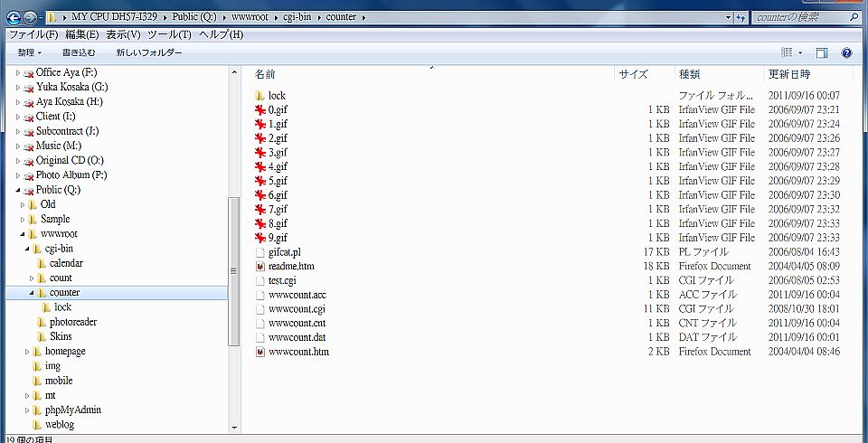Click the refresh icon beside address bar
The width and height of the screenshot is (868, 443).
pos(740,17)
